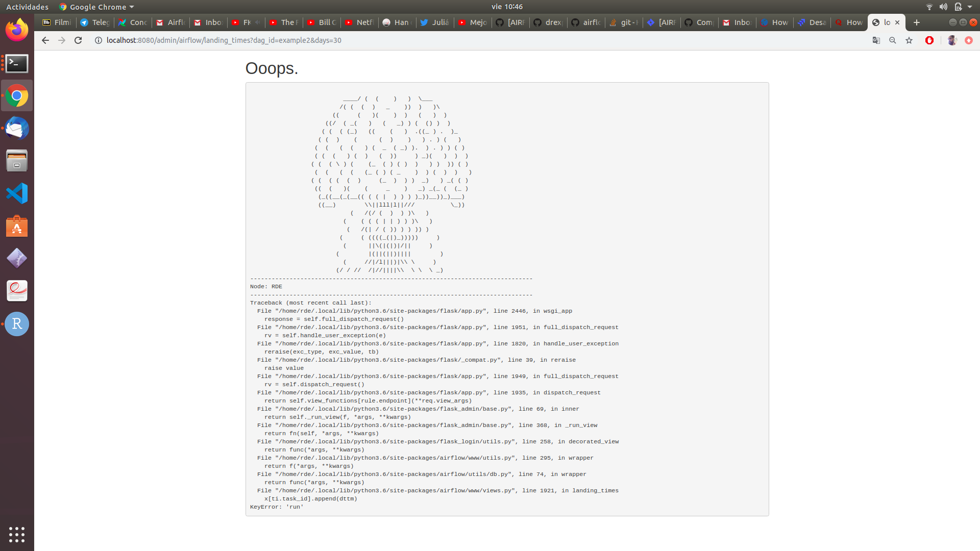This screenshot has width=980, height=551.
Task: Open the Chrome profile avatar
Action: click(x=952, y=40)
